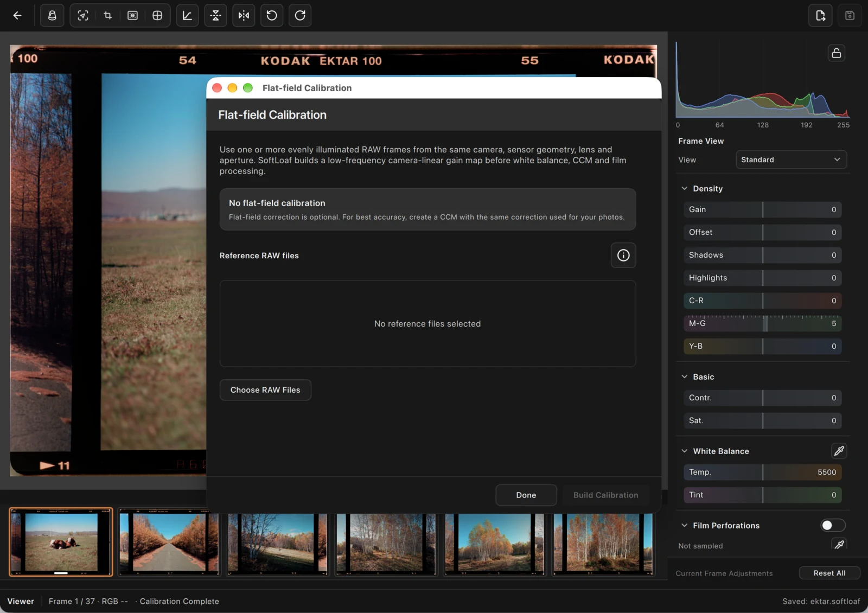The width and height of the screenshot is (868, 613).
Task: Collapse the Film Perforations section
Action: pos(685,525)
